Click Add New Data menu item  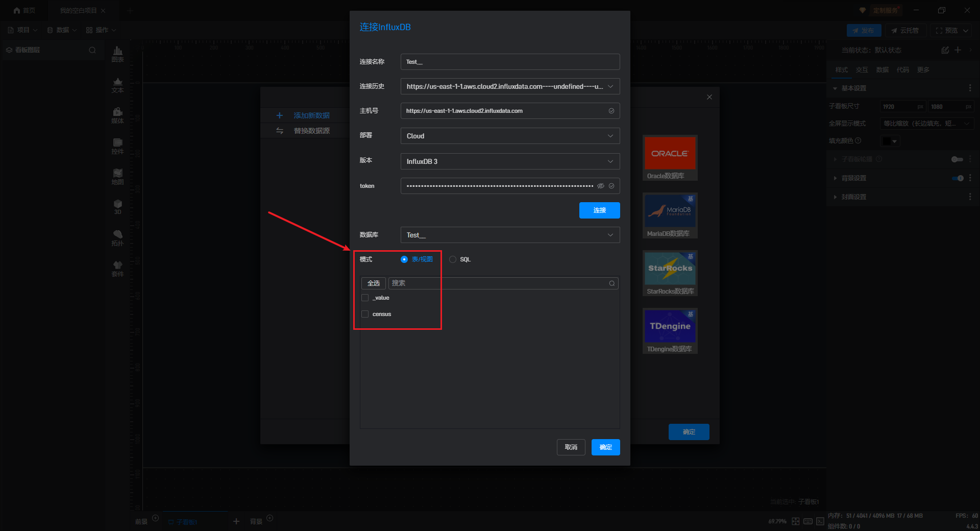coord(311,115)
